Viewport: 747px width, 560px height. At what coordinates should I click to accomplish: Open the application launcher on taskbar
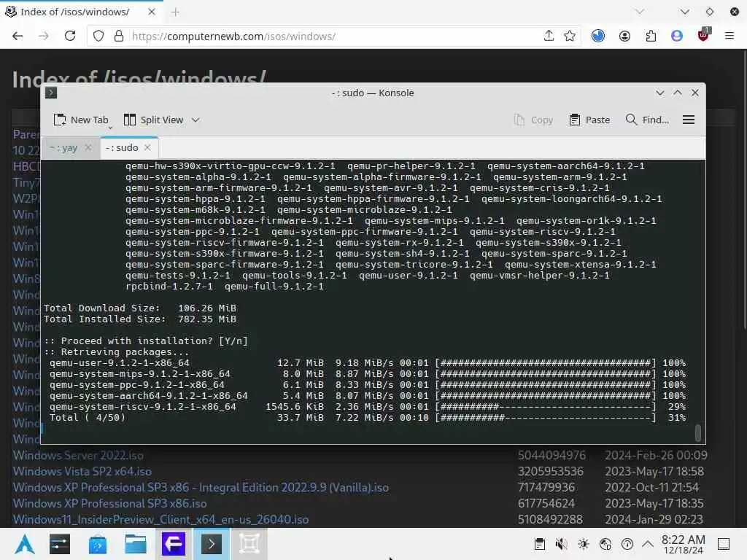pyautogui.click(x=24, y=544)
